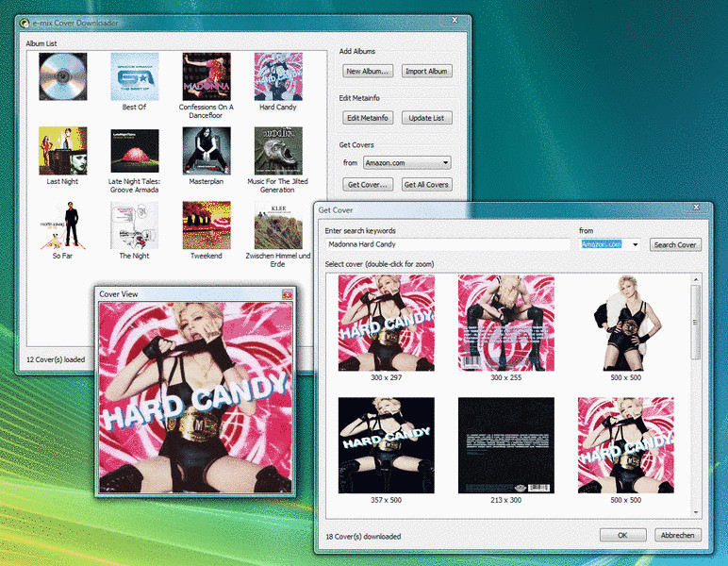Select the Best Of album cover

(x=135, y=76)
